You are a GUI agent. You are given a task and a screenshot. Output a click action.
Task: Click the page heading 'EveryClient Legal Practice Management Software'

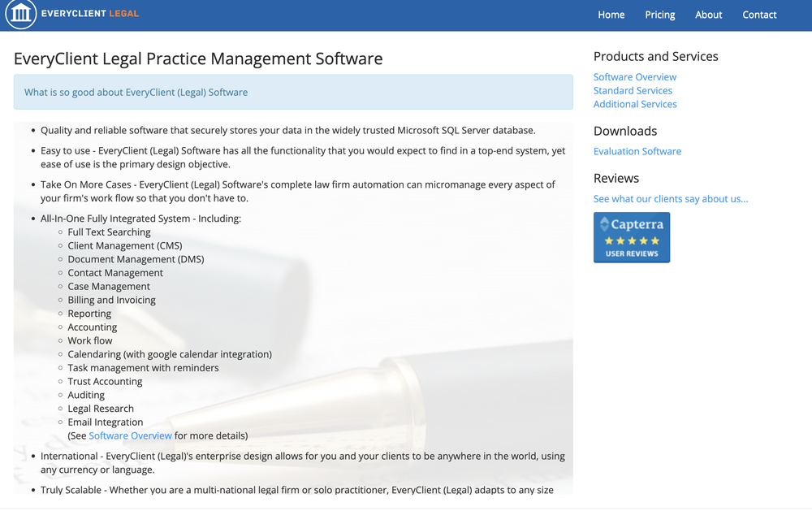click(198, 58)
